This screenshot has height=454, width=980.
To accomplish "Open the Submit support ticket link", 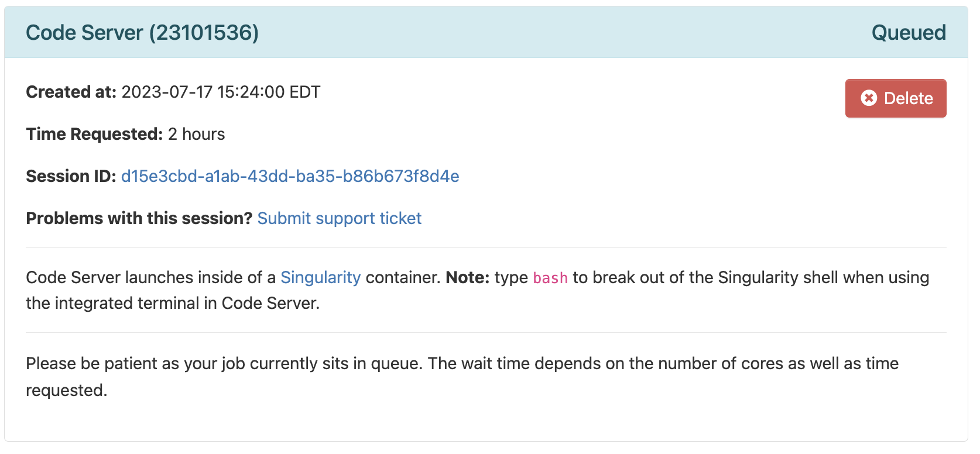I will (x=340, y=218).
